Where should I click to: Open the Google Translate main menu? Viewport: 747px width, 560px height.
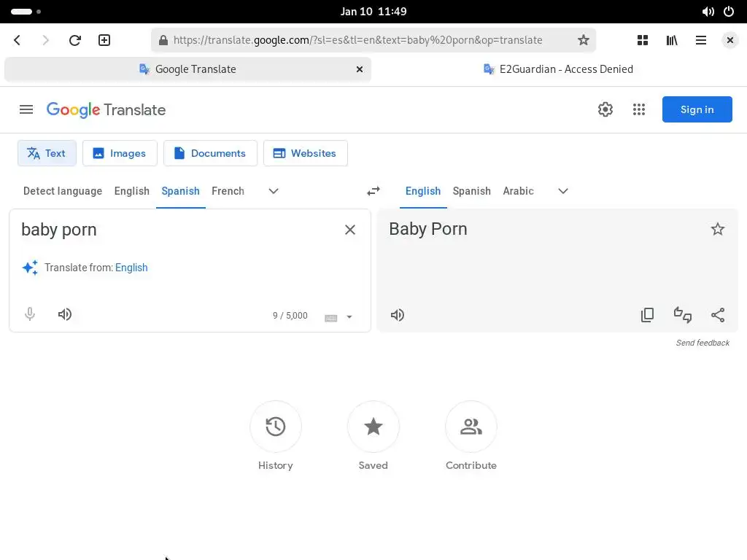(26, 109)
